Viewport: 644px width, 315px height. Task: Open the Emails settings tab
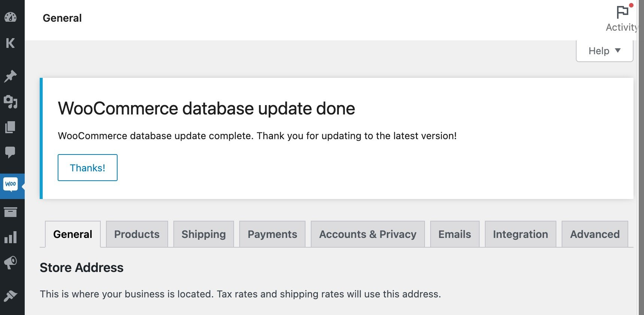455,234
